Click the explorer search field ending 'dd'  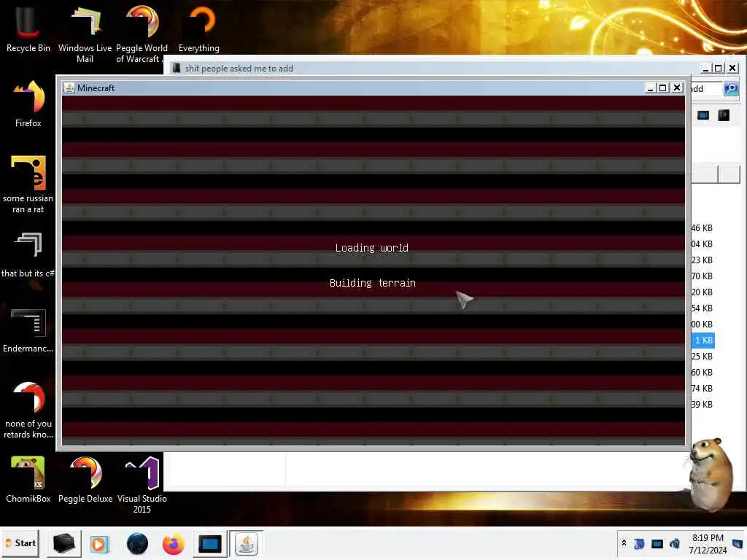pyautogui.click(x=706, y=88)
